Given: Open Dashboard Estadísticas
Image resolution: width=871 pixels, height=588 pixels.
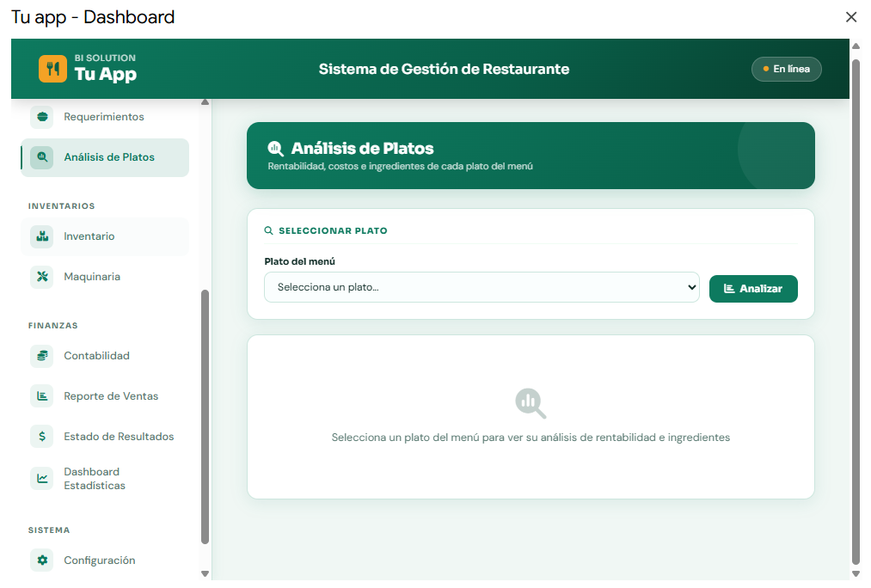Looking at the screenshot, I should pos(105,479).
